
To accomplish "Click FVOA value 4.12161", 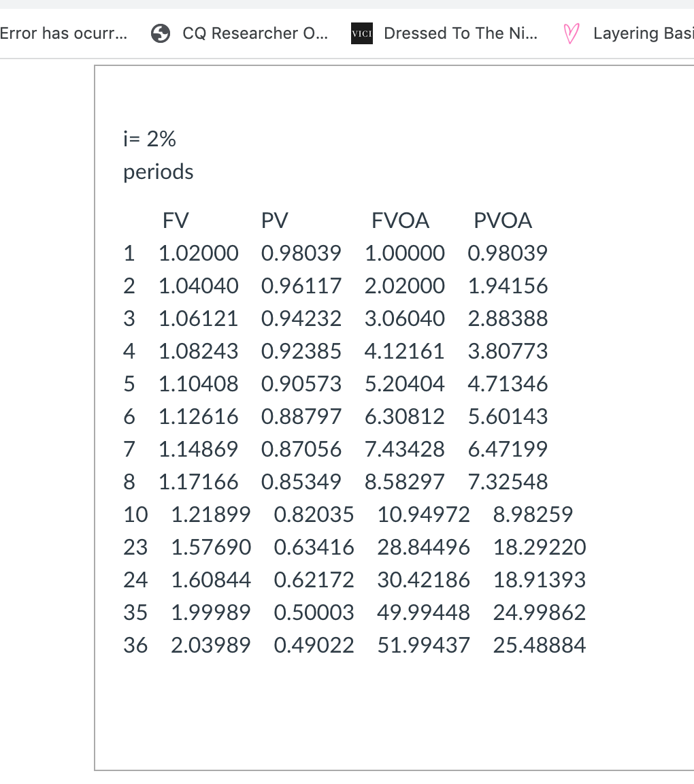I will click(405, 351).
